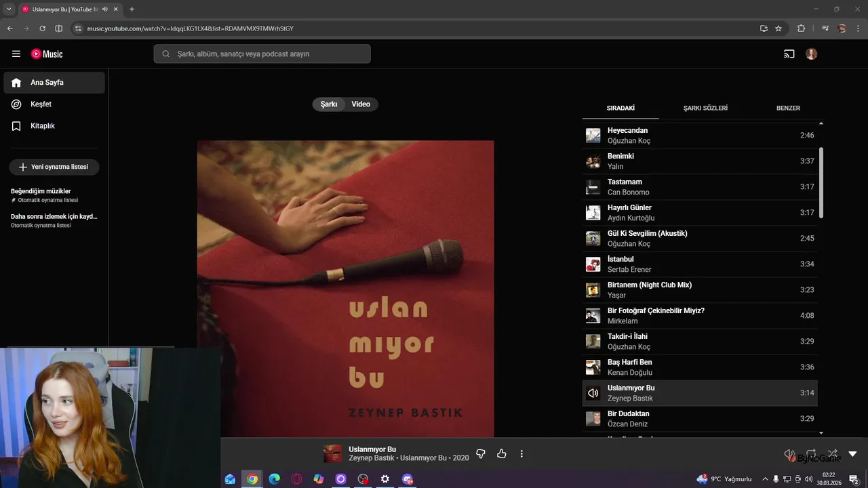Open Daha sonra izlemek için playlist

pos(54,220)
